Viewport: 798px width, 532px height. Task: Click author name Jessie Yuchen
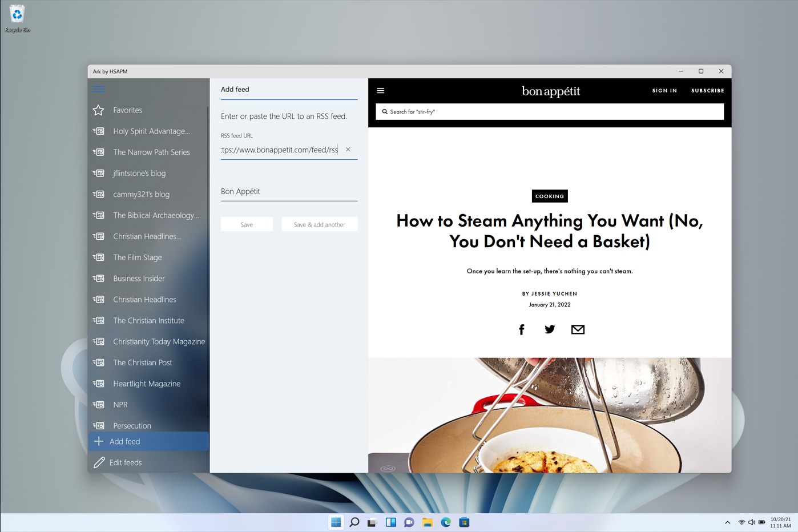(554, 294)
